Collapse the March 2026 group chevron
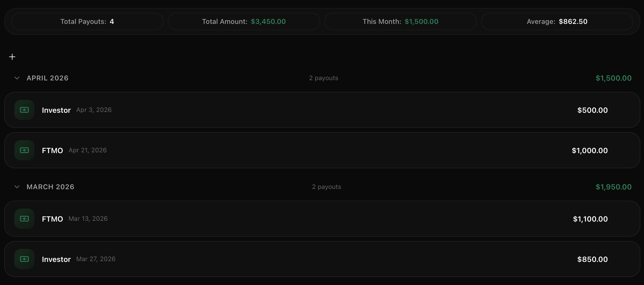Viewport: 644px width, 285px height. coord(17,187)
